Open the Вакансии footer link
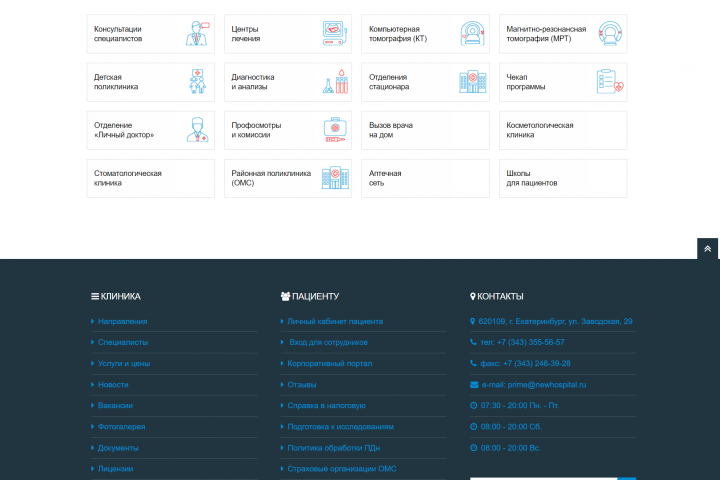 (115, 406)
